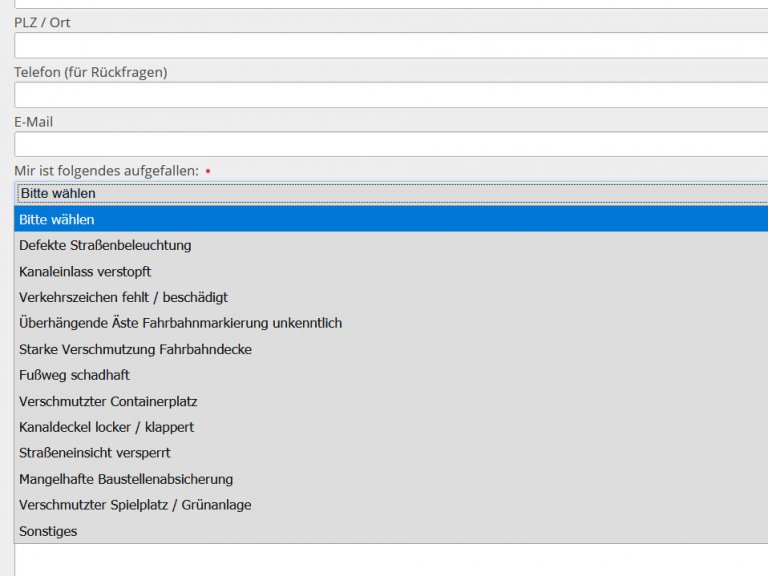Image resolution: width=768 pixels, height=576 pixels.
Task: Select 'Defekte Straßenbeleuchtung' from the list
Action: pos(105,245)
